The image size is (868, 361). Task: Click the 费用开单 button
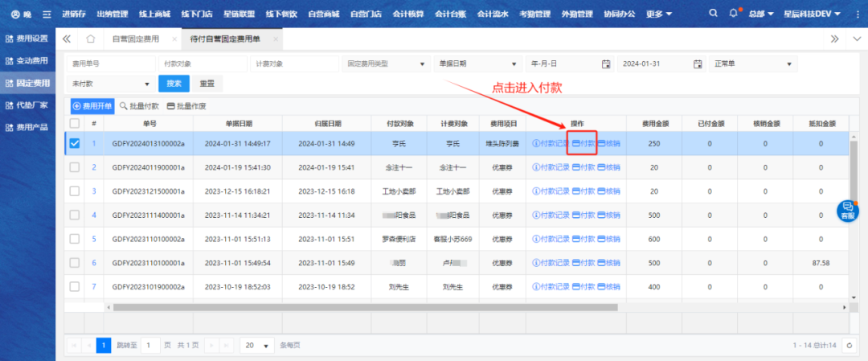[x=92, y=105]
